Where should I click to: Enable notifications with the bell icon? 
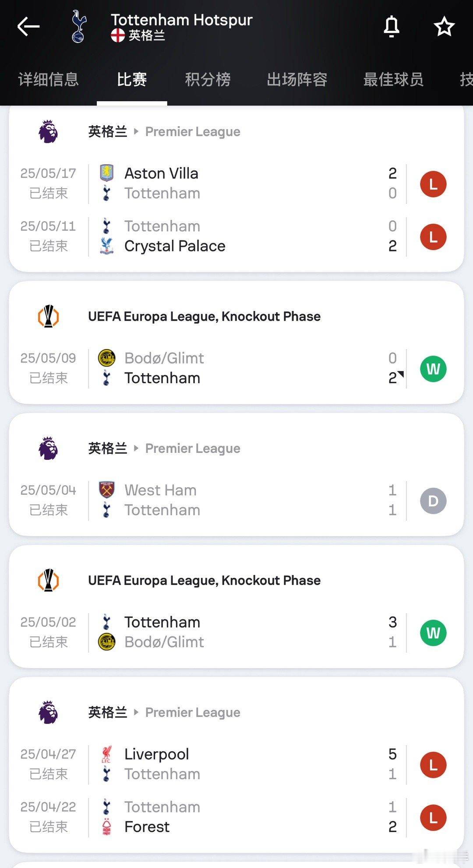click(392, 26)
